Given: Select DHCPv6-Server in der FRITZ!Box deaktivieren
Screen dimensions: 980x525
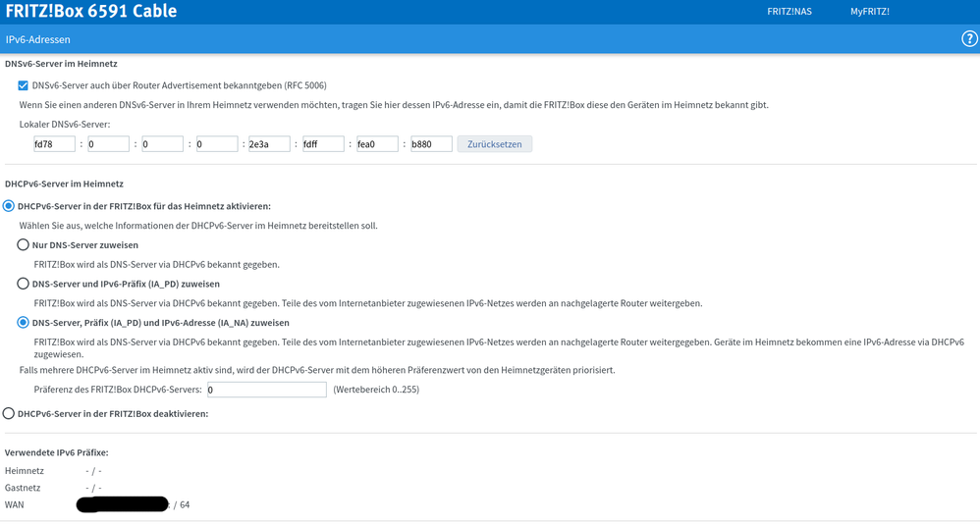Looking at the screenshot, I should click(9, 413).
